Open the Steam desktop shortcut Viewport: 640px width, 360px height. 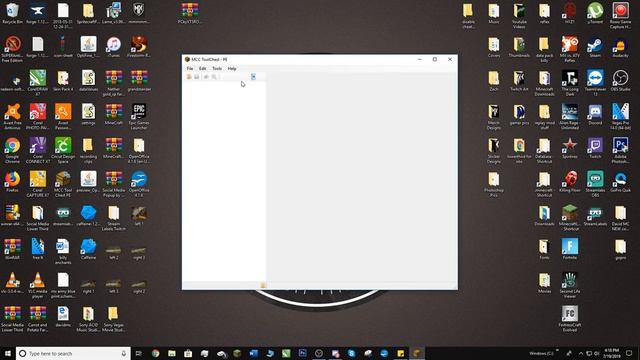click(x=595, y=47)
